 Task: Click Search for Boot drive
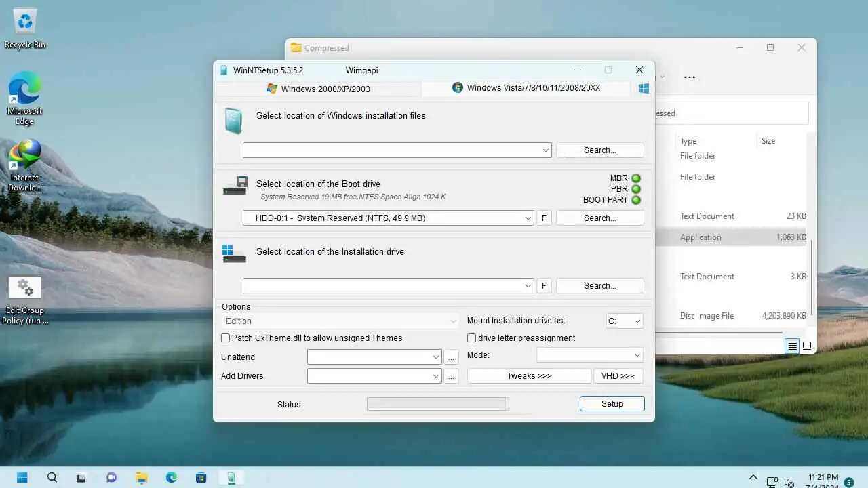point(600,218)
